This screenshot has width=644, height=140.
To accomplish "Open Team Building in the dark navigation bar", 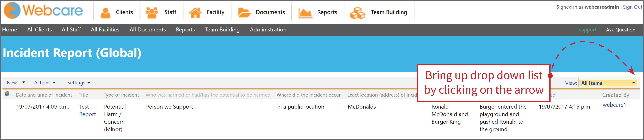I will click(222, 30).
